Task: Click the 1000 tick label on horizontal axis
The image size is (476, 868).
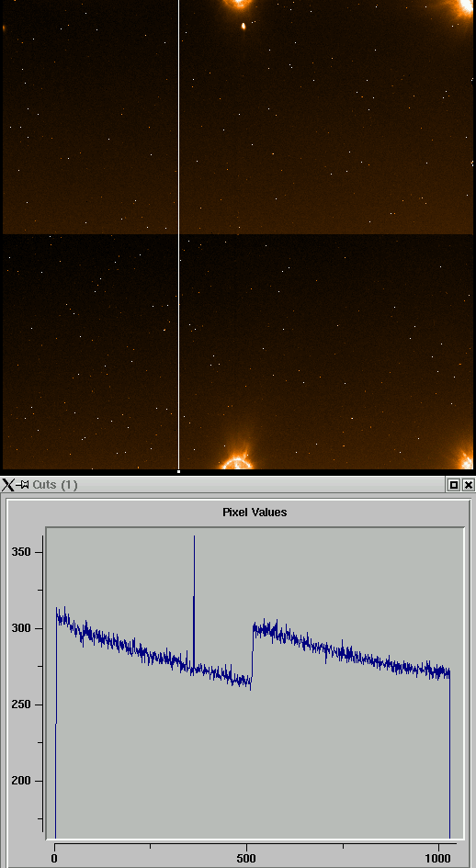Action: pos(439,859)
